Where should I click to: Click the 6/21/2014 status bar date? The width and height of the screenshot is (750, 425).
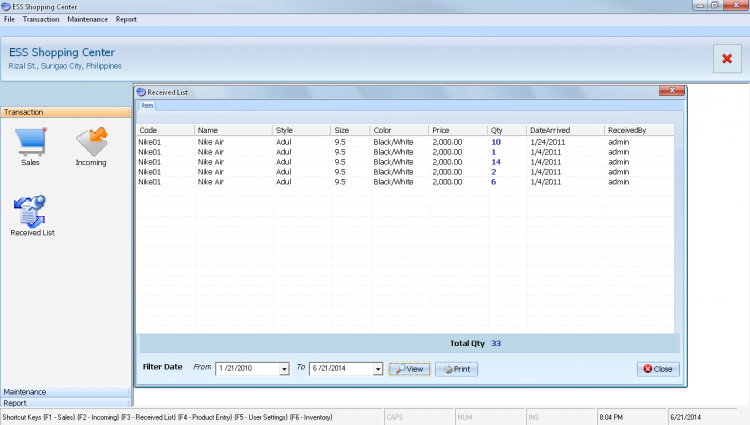(x=685, y=417)
